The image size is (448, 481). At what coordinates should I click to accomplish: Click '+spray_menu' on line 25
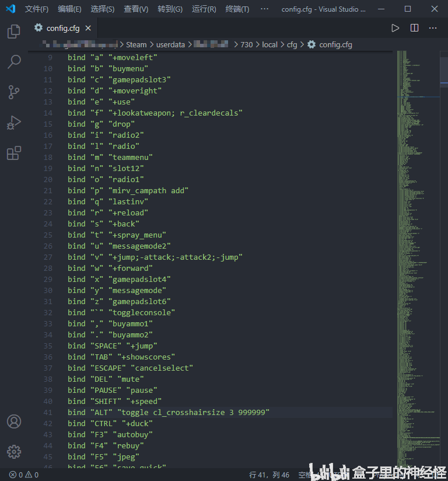tap(137, 235)
